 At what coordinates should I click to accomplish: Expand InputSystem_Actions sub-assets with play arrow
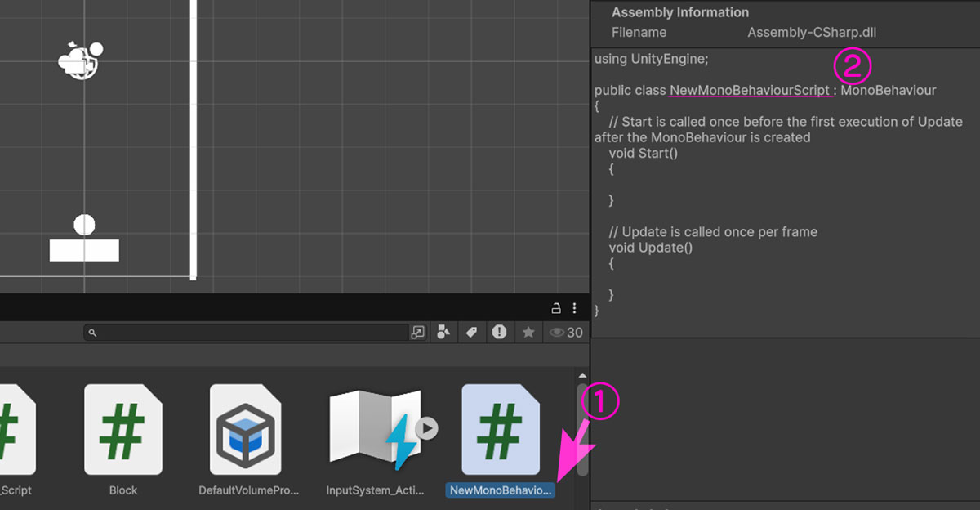pyautogui.click(x=427, y=428)
